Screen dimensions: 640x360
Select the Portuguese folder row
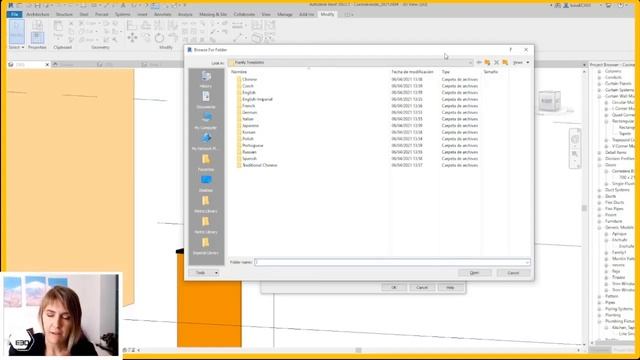pyautogui.click(x=357, y=145)
